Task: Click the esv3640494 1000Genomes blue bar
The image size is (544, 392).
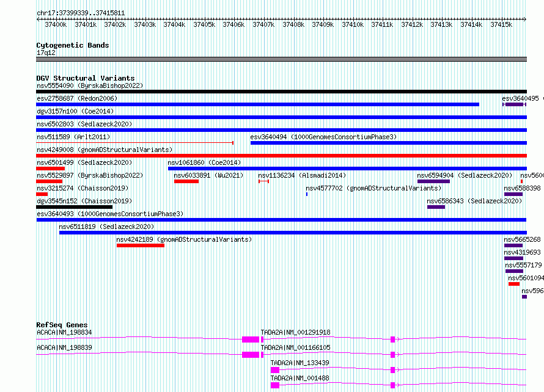Action: point(388,143)
